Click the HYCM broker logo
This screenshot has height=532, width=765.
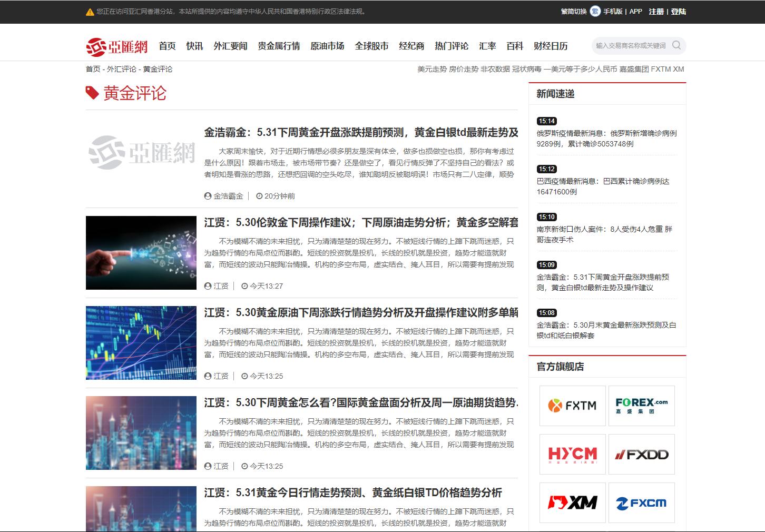coord(573,454)
